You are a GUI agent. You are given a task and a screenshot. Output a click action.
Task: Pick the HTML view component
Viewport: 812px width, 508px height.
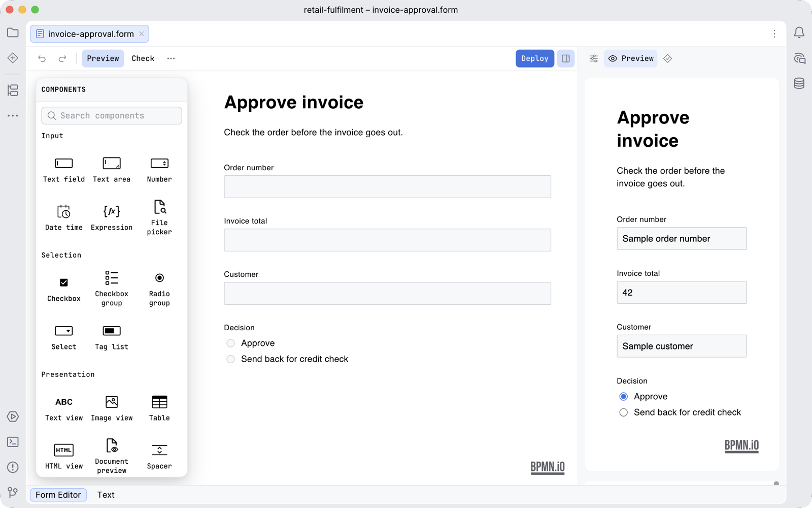[64, 457]
